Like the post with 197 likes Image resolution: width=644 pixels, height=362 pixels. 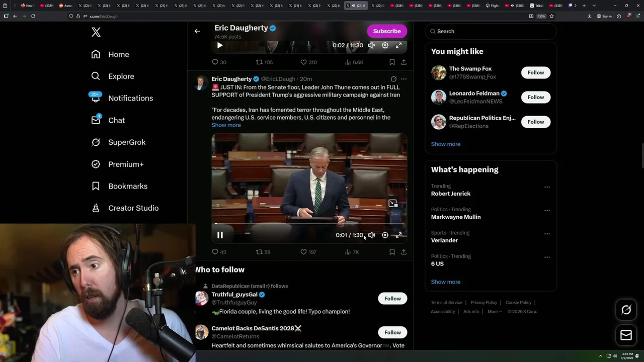[308, 252]
